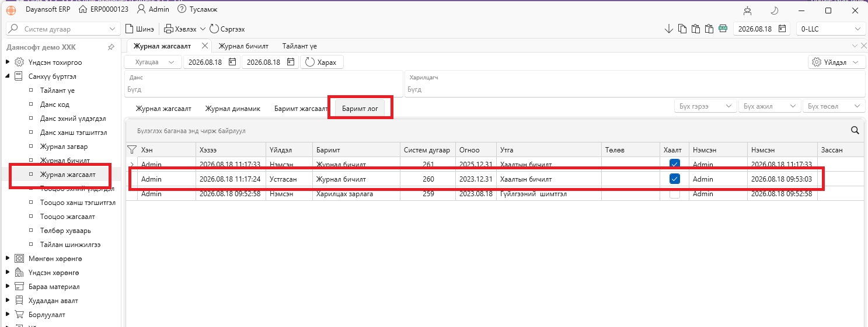Viewport: 868px width, 327px height.
Task: Expand the Систем дугаар search dropdown
Action: 112,29
